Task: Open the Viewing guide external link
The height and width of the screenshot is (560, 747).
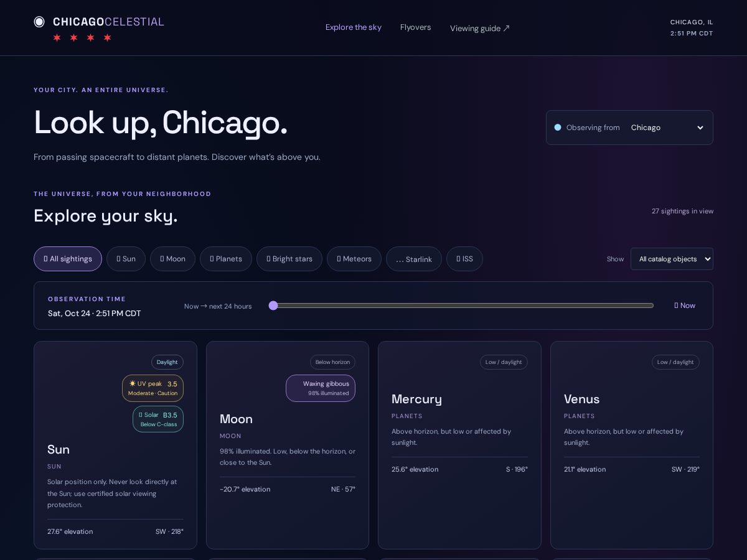Action: (480, 28)
